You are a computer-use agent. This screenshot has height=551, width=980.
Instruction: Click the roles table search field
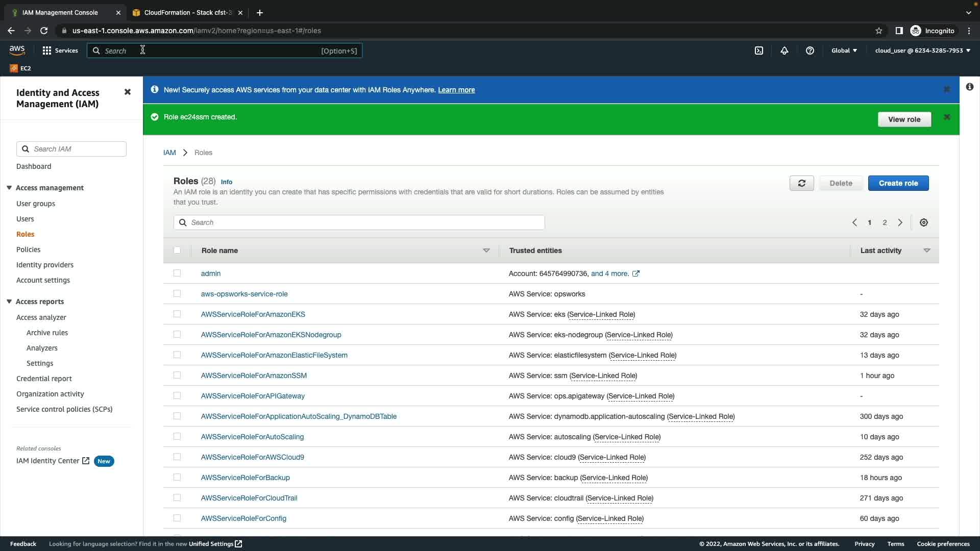point(359,222)
